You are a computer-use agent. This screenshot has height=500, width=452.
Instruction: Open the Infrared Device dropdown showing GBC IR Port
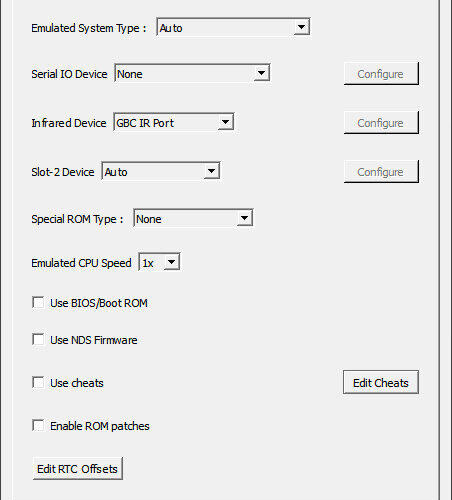(x=174, y=122)
